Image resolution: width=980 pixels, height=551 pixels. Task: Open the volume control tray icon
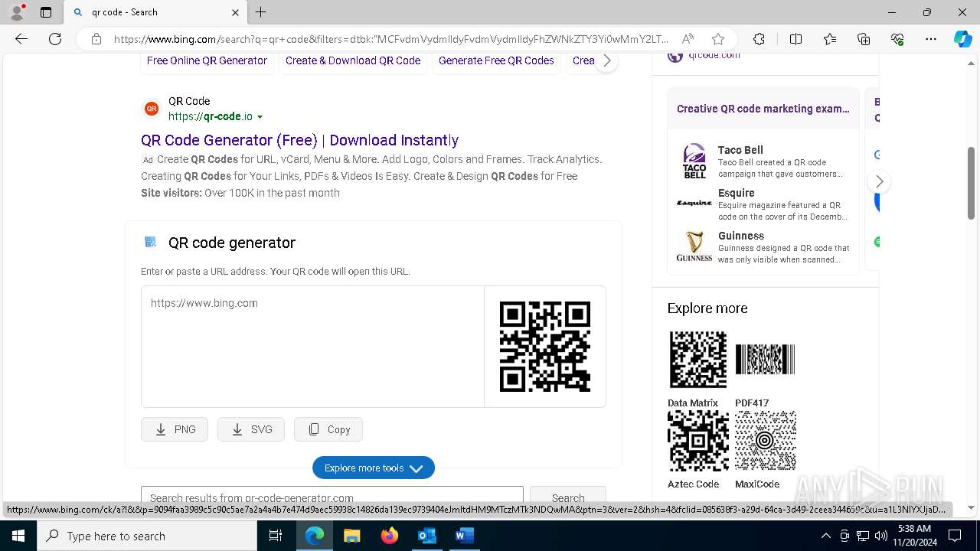coord(880,536)
